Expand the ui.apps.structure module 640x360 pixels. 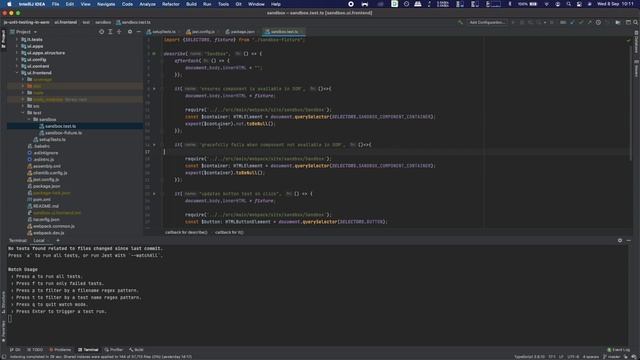click(x=17, y=53)
